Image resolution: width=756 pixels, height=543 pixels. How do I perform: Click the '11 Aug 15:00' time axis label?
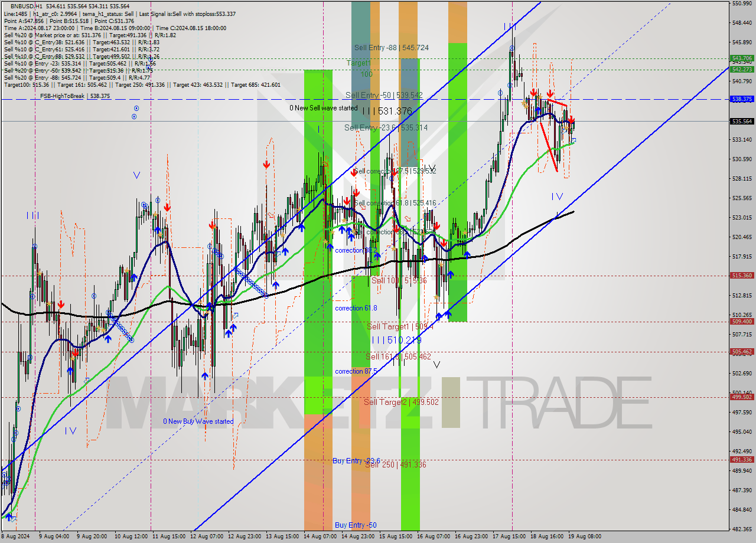[x=168, y=537]
